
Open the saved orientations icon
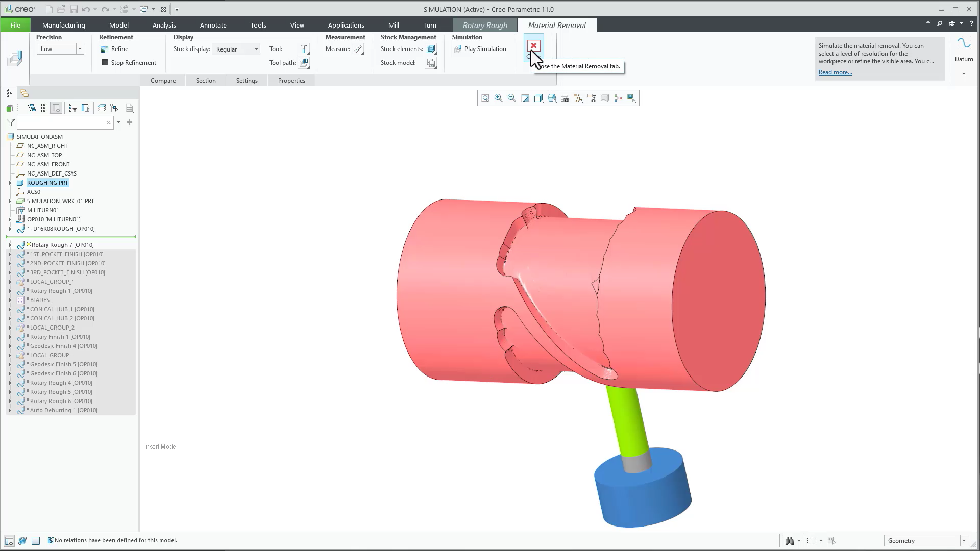552,98
